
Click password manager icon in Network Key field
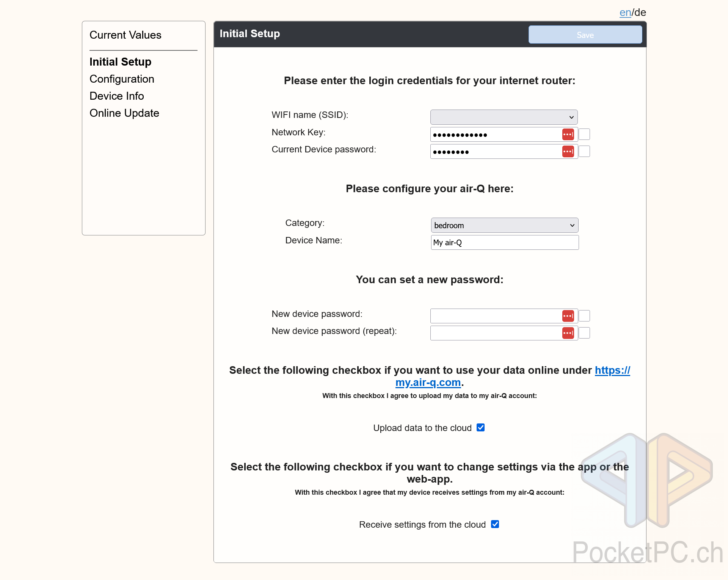[568, 135]
